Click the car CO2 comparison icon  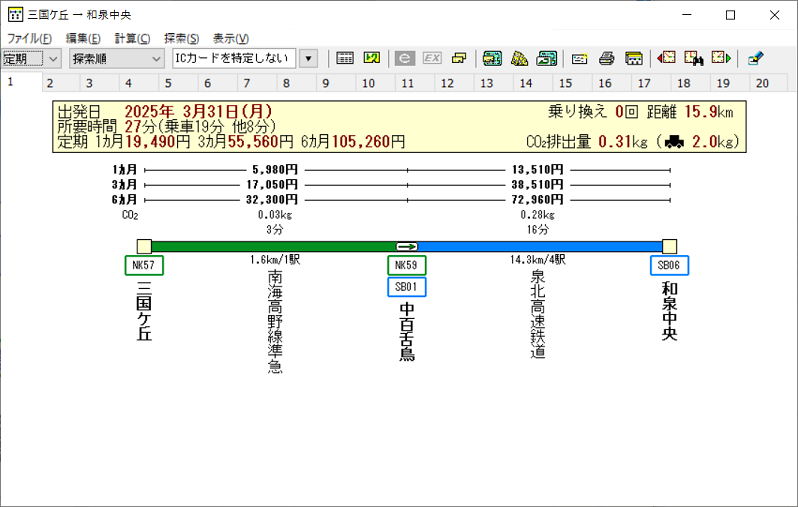click(674, 142)
